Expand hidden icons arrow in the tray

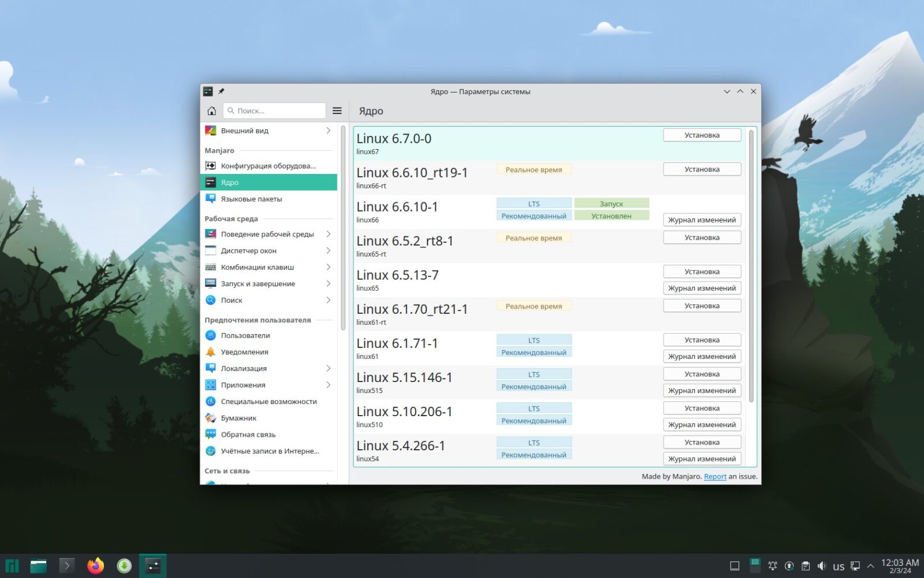tap(871, 566)
